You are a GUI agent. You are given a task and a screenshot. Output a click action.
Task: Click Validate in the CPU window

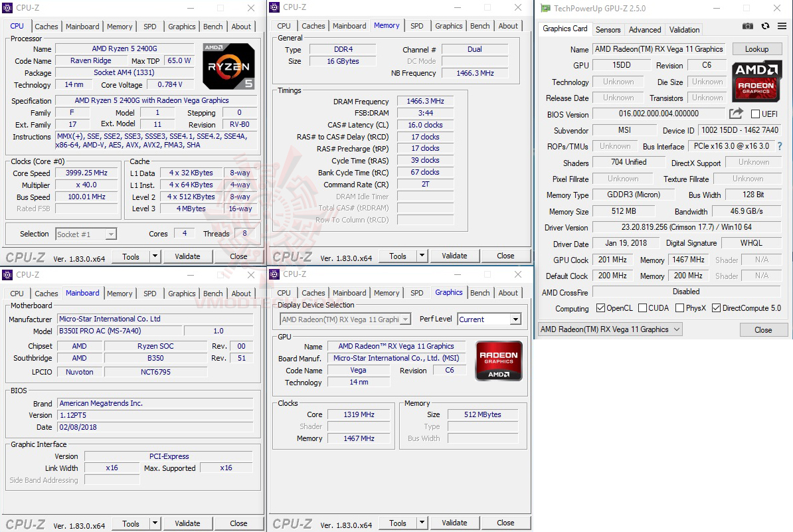188,256
